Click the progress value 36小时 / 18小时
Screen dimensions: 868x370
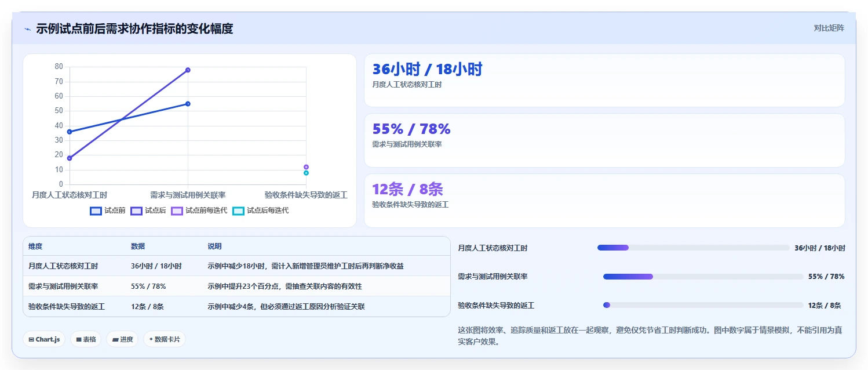820,248
